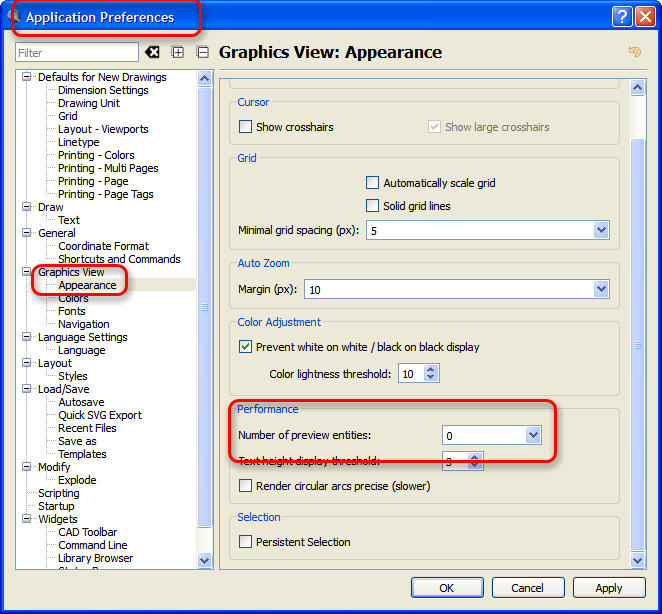Open the Navigation preferences page

(x=83, y=324)
